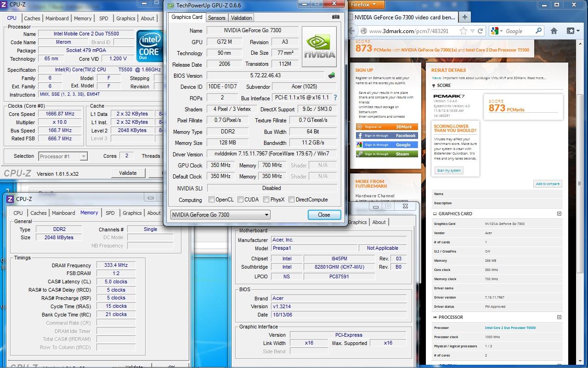Select the NVIDIA GeForce Go 7300 browser tab
Viewport: 588px width, 368px height.
click(x=404, y=17)
